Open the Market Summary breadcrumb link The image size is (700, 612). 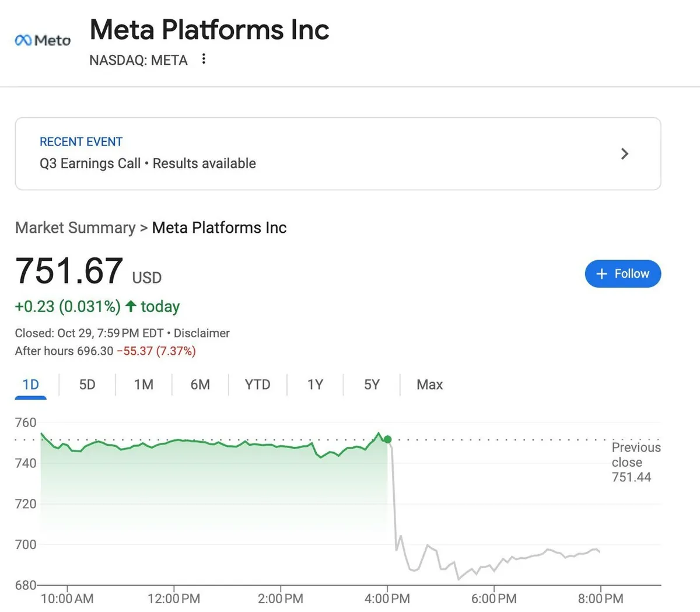pyautogui.click(x=75, y=228)
